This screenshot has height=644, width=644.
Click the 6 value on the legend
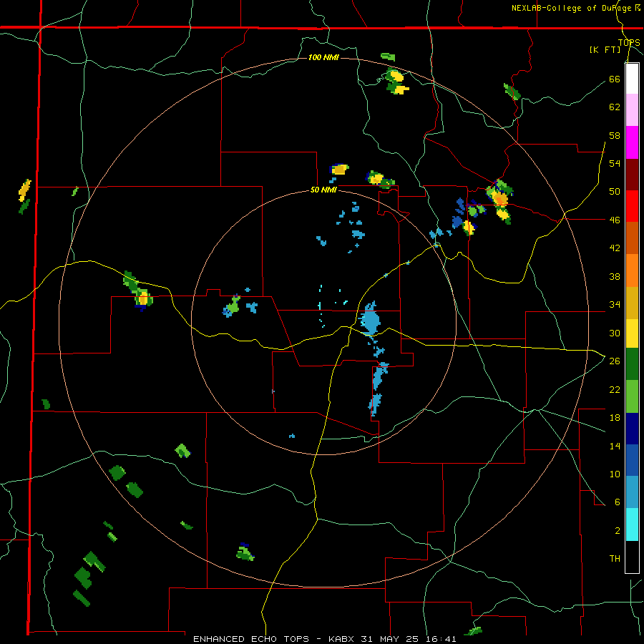[x=618, y=502]
